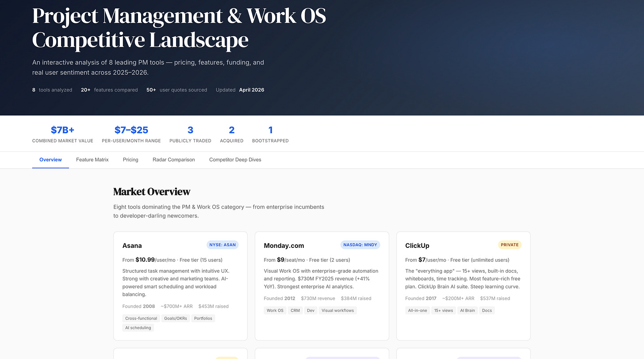644x359 pixels.
Task: Click the Goals/OKRs tag
Action: coord(176,318)
